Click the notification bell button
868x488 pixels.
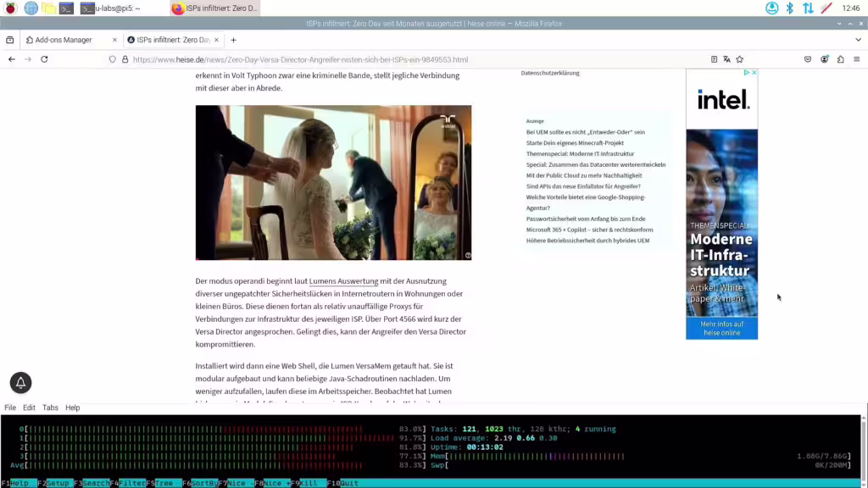coord(20,382)
